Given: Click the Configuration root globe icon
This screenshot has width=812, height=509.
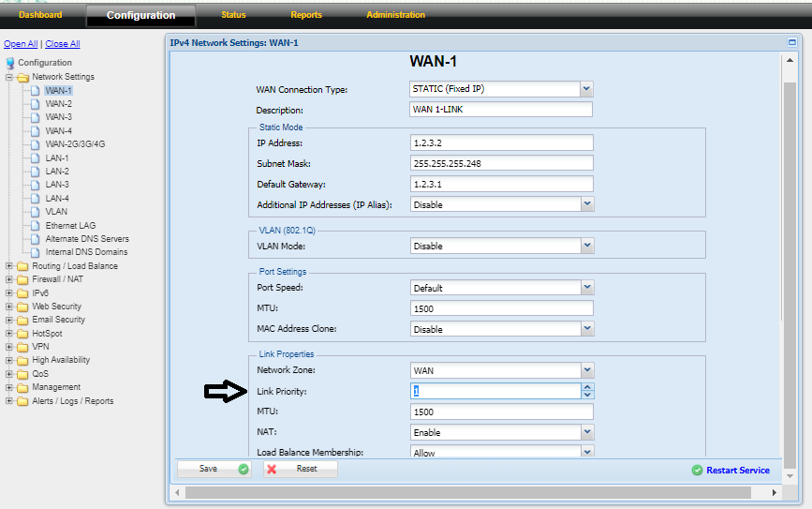Looking at the screenshot, I should point(10,63).
